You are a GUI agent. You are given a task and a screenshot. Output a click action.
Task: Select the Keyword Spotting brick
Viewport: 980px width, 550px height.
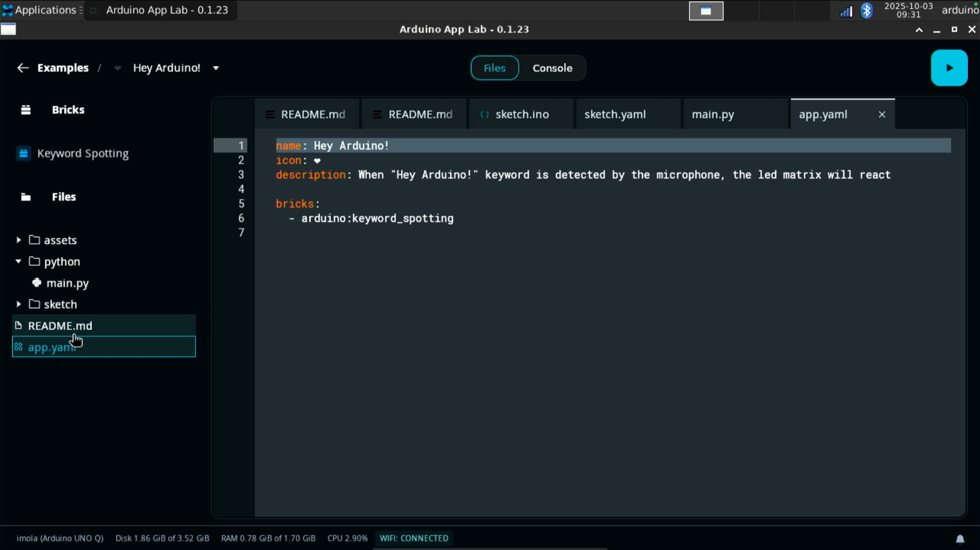click(83, 153)
